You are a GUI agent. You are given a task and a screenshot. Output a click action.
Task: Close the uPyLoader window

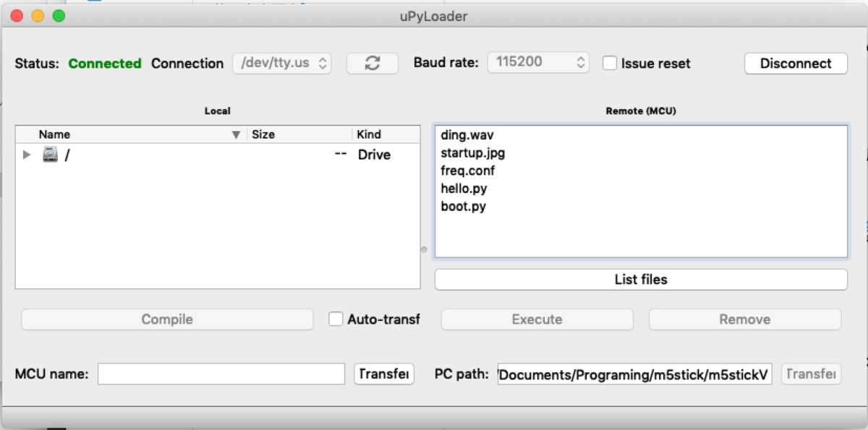click(x=17, y=15)
